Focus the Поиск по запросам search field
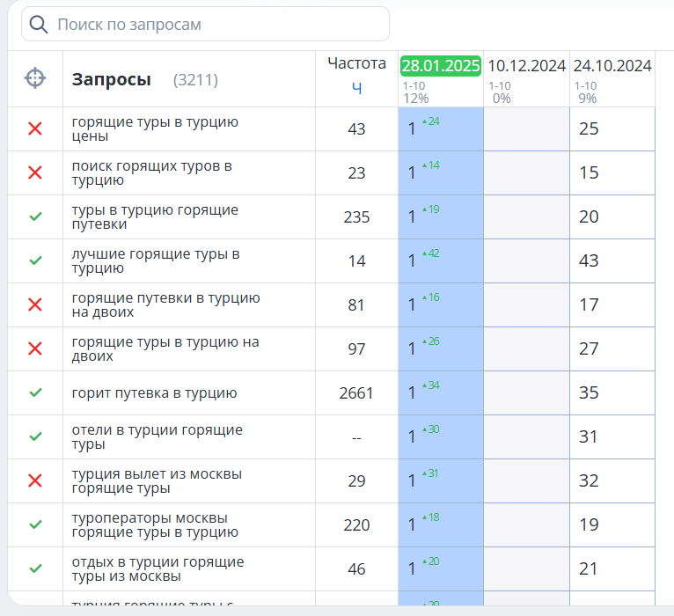 tap(206, 24)
